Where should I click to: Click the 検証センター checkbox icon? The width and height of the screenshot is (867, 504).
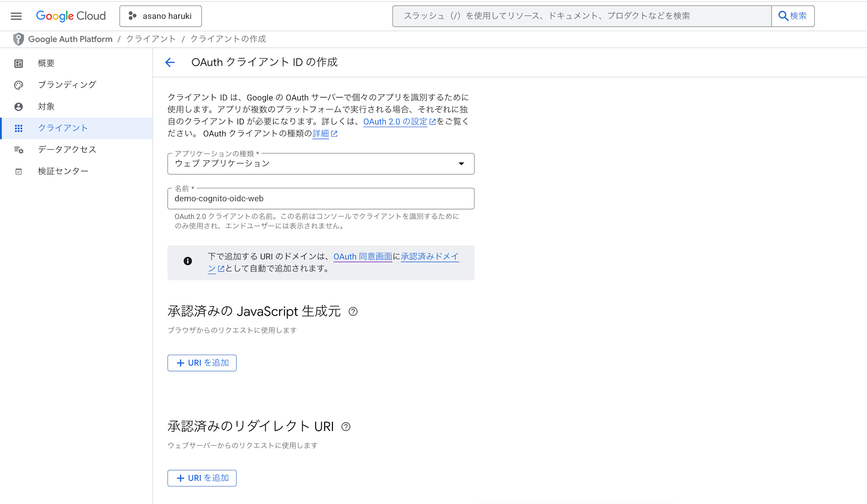click(x=19, y=172)
